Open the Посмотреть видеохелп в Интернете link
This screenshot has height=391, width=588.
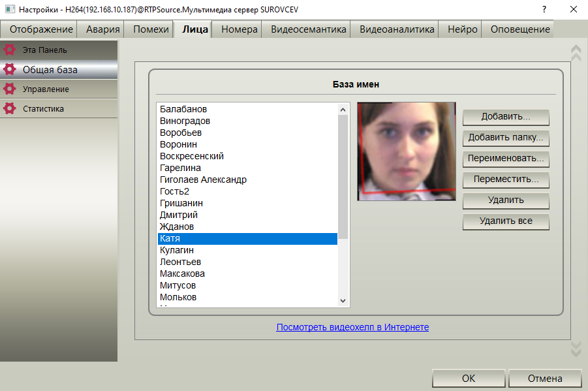(352, 327)
